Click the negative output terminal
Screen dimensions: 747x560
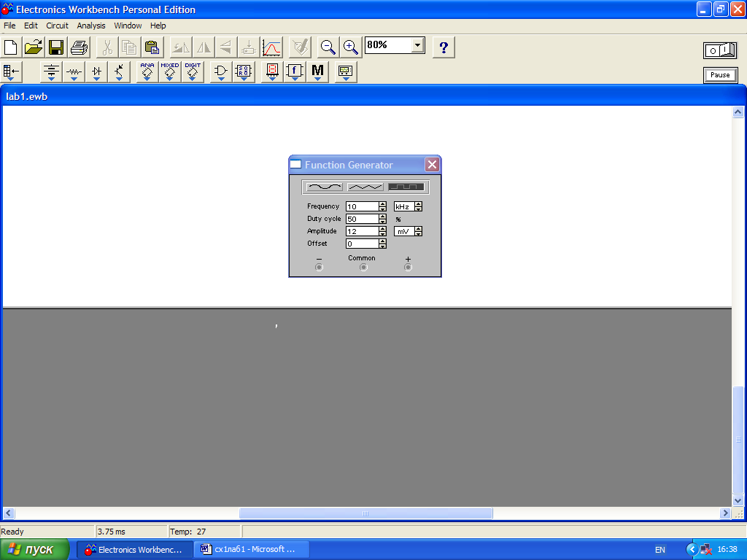tap(320, 267)
